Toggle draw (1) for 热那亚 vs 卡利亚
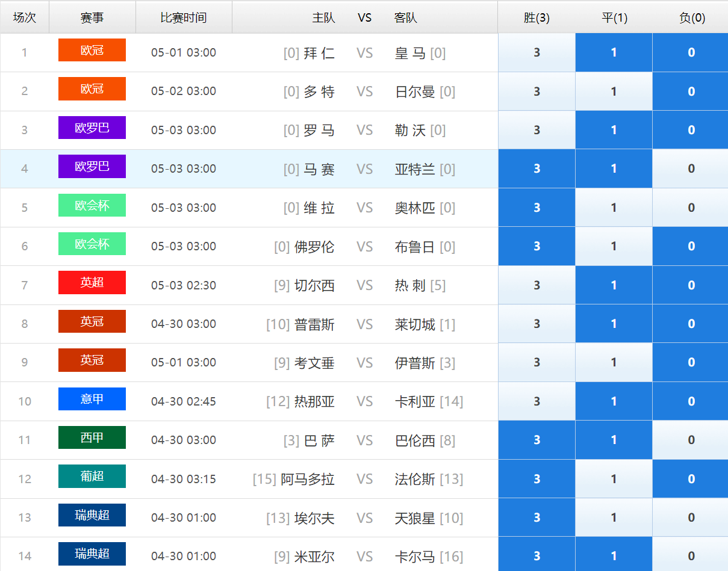 [614, 401]
